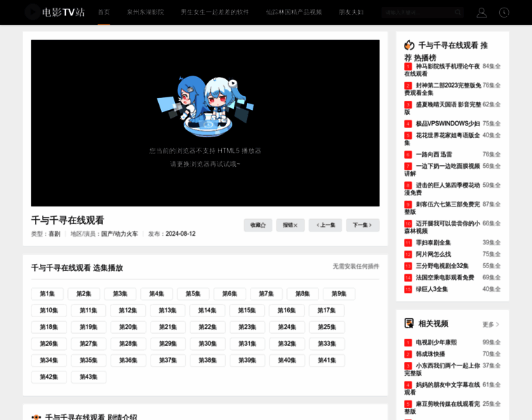Click the video player area

(x=205, y=122)
